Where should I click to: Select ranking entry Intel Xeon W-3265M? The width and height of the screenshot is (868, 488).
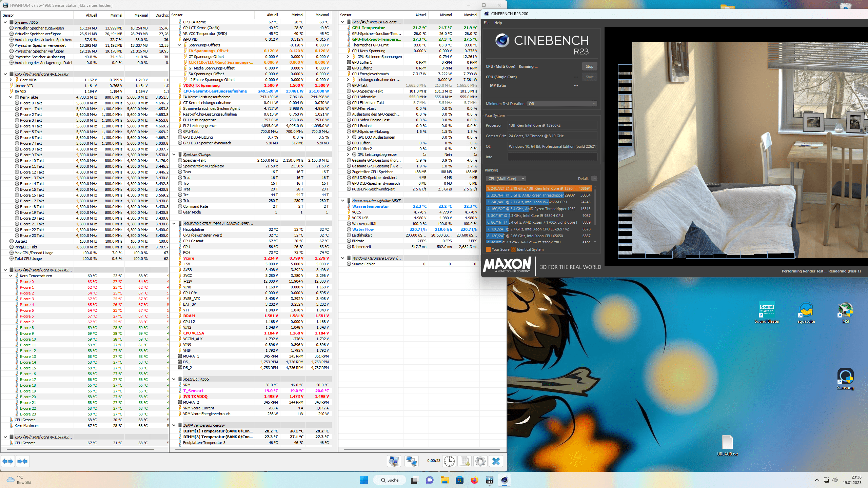539,202
